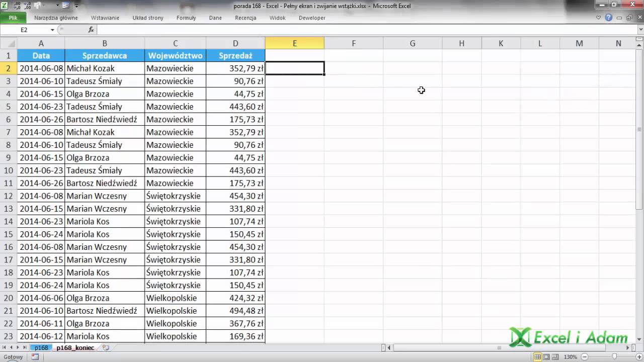The height and width of the screenshot is (362, 644).
Task: Select cell with 424,32 zł
Action: click(235, 298)
